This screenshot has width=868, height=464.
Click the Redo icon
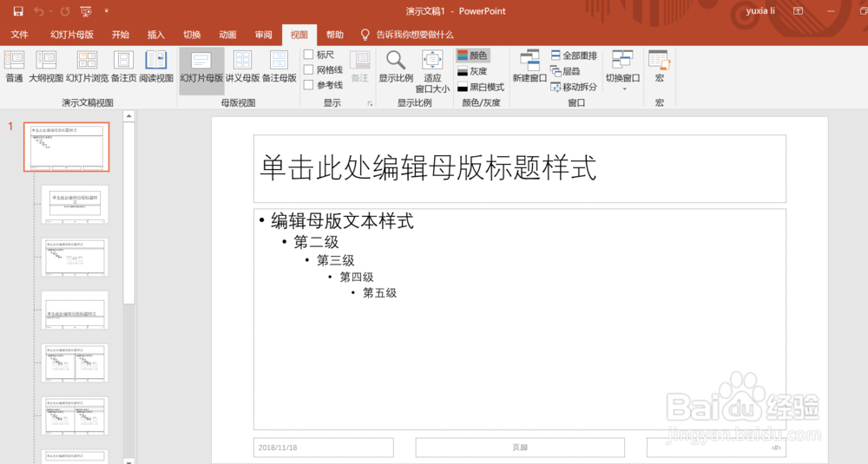click(65, 11)
